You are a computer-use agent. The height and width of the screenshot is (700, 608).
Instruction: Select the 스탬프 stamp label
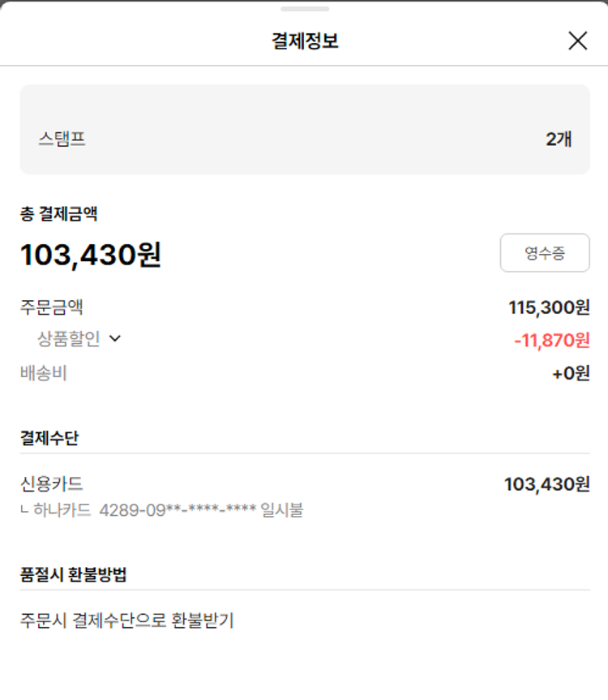coord(62,139)
